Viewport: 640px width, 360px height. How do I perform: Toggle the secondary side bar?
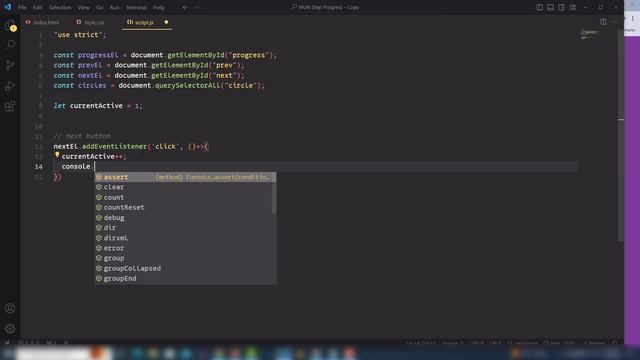click(561, 7)
